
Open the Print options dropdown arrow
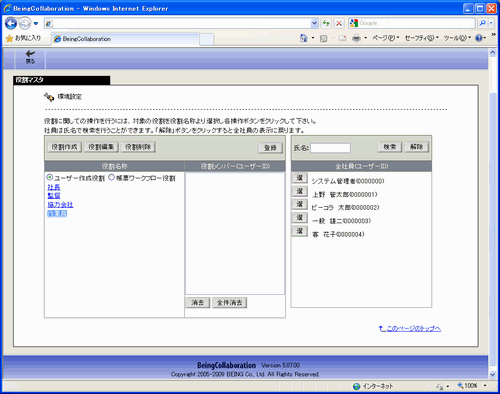click(x=365, y=38)
